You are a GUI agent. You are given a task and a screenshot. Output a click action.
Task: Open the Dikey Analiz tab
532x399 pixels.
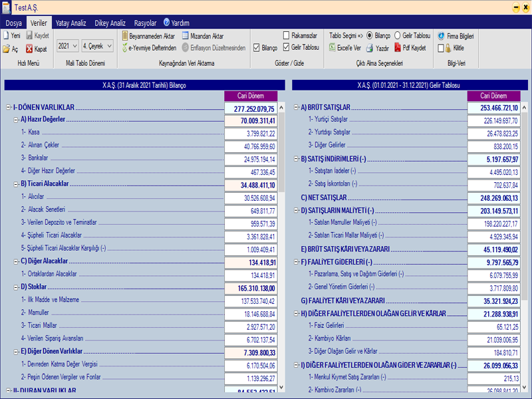[110, 23]
